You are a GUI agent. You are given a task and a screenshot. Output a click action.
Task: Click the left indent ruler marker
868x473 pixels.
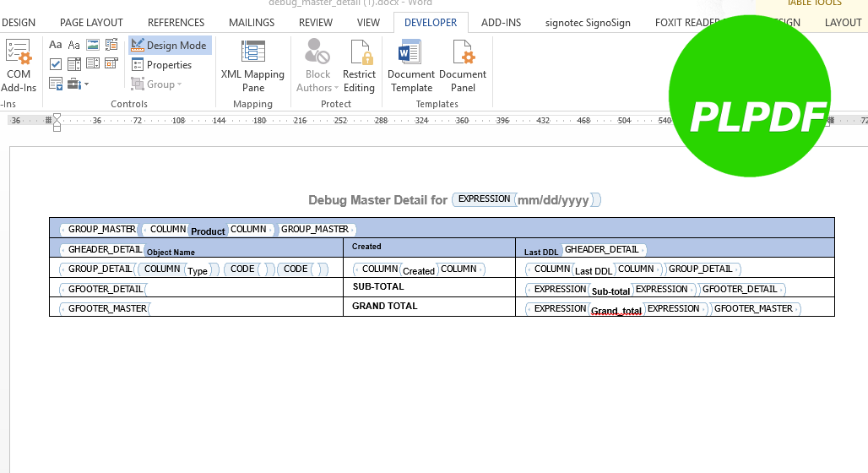point(57,128)
